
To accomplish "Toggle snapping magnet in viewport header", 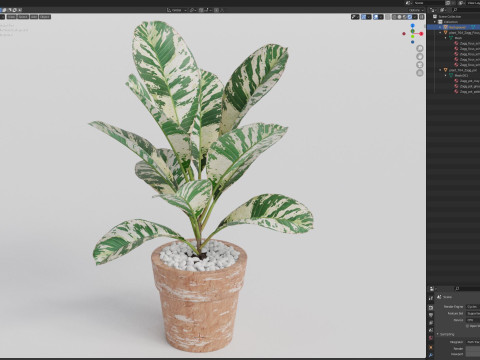I will [x=201, y=10].
